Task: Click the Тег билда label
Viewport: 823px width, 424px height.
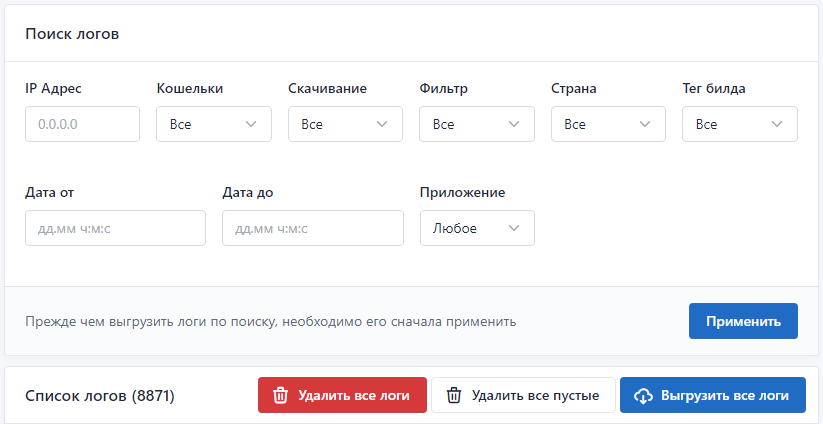Action: click(714, 89)
